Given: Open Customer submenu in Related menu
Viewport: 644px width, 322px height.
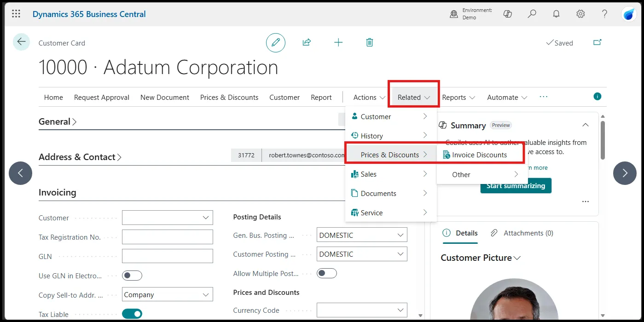Looking at the screenshot, I should click(390, 117).
